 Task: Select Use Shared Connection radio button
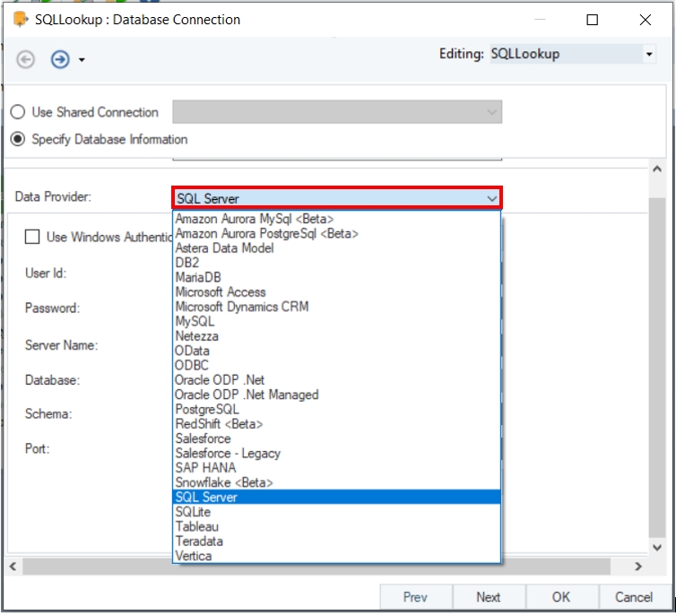coord(18,112)
